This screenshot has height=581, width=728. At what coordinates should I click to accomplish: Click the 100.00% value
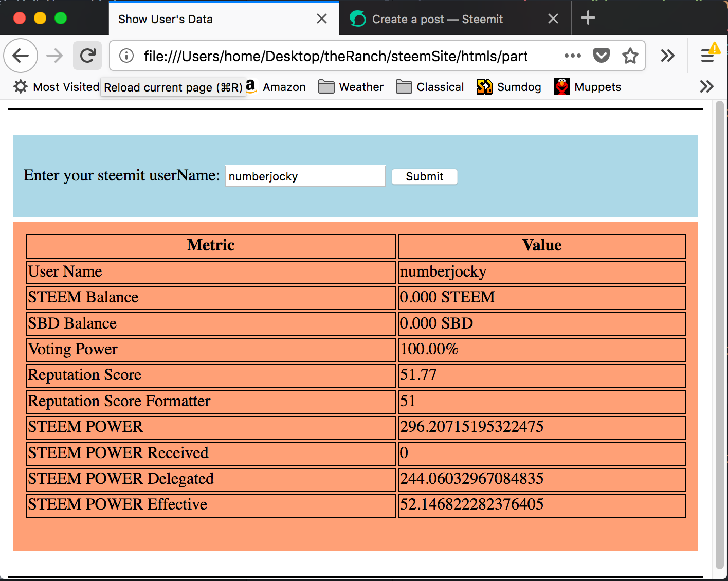(429, 349)
